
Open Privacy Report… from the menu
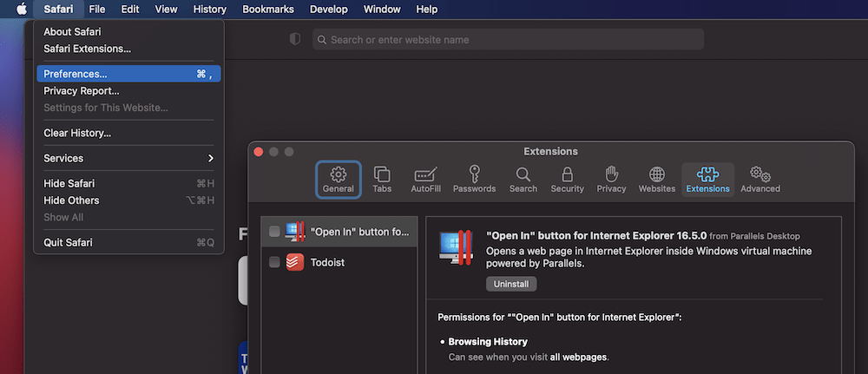[x=128, y=91]
